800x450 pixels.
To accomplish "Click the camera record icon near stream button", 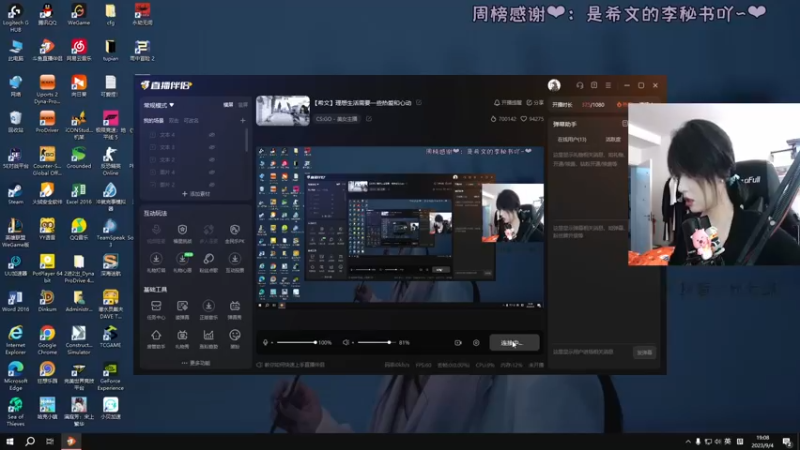I will click(458, 342).
